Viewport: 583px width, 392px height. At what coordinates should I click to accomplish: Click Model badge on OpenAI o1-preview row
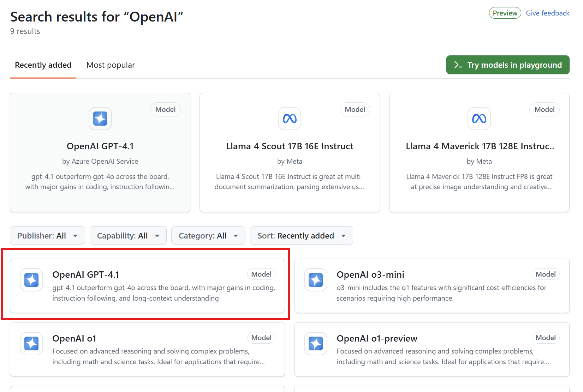[546, 338]
